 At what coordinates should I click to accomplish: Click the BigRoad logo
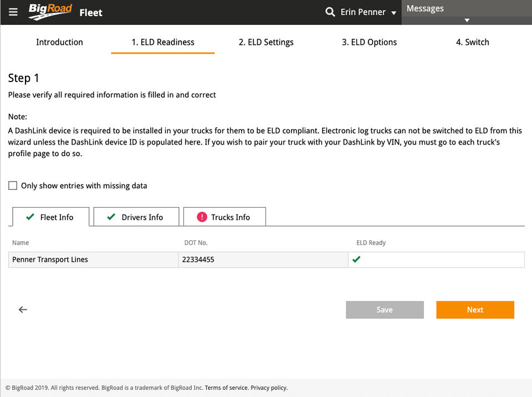(50, 12)
